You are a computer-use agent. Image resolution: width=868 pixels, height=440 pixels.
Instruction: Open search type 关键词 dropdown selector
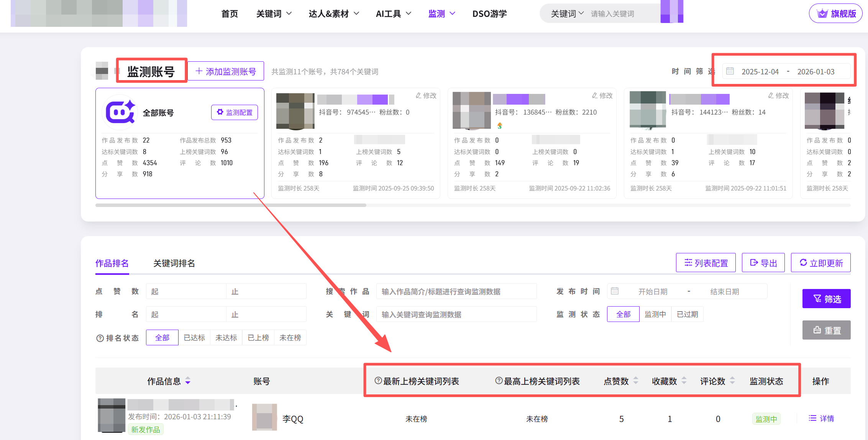(567, 14)
